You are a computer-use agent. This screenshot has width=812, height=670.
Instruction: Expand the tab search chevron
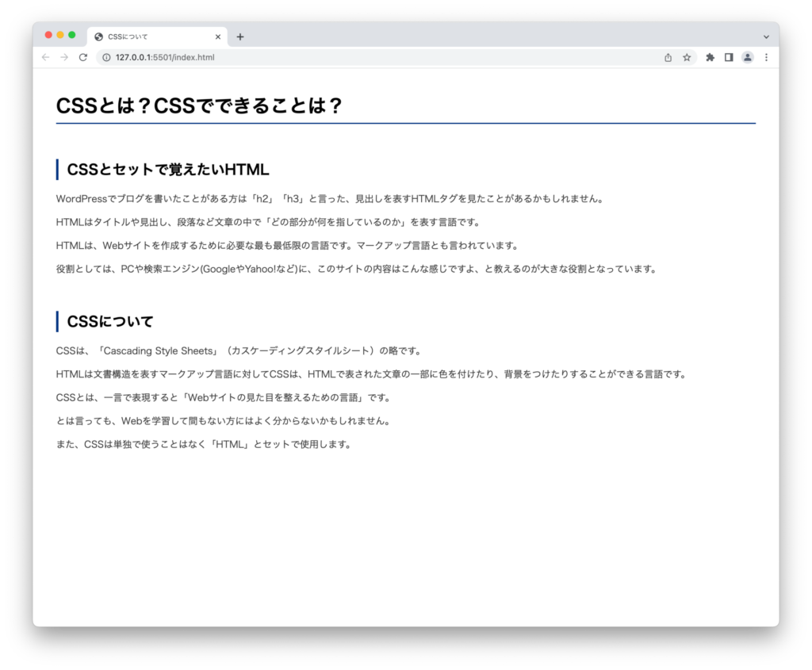(766, 36)
